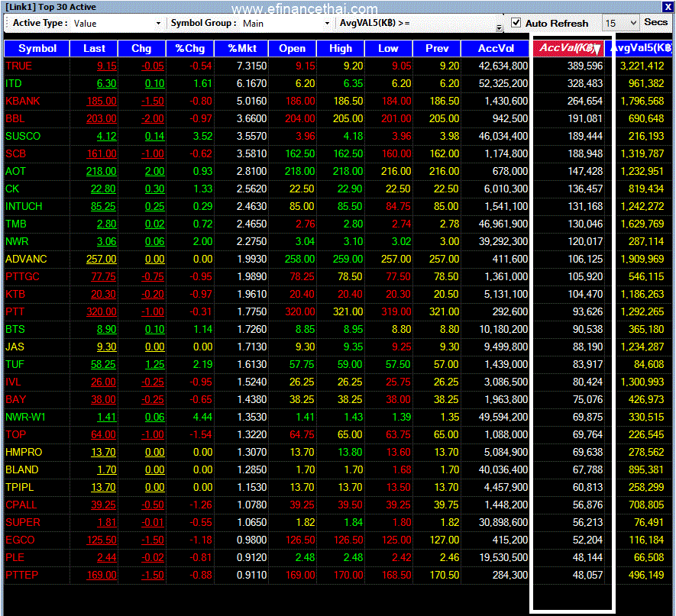Select the PTTGC symbol

(22, 276)
